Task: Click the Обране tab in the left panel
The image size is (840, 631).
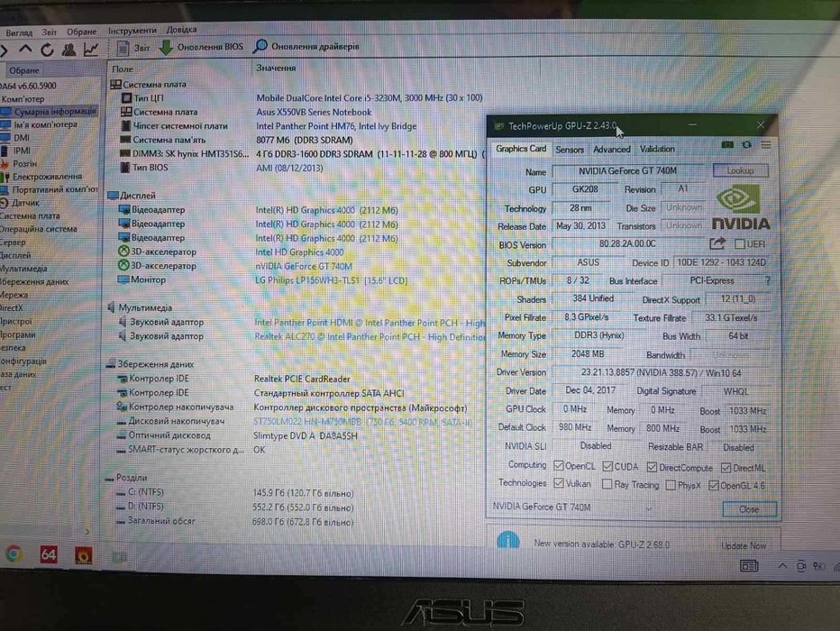Action: pos(24,70)
